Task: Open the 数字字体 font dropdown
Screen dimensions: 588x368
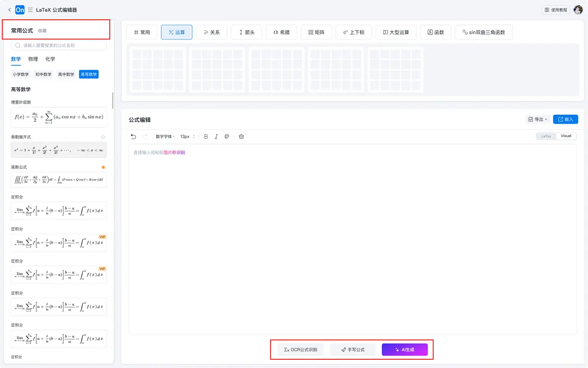Action: [x=165, y=136]
